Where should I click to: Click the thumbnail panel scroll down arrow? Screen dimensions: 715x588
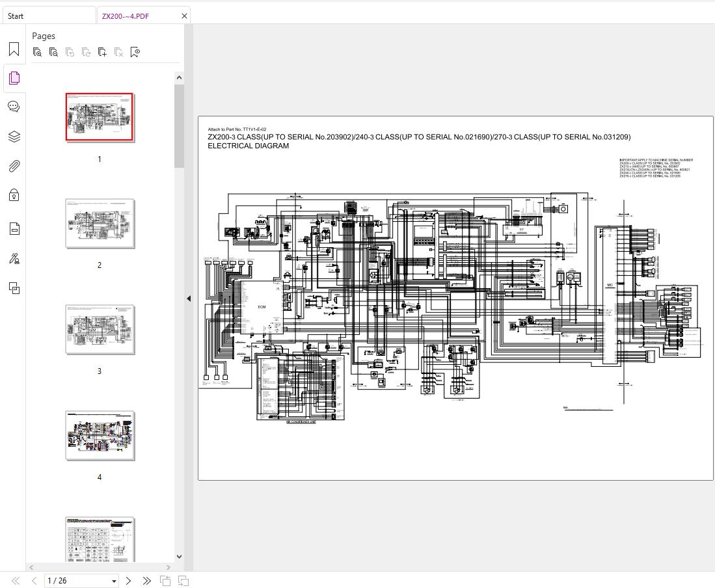(180, 557)
